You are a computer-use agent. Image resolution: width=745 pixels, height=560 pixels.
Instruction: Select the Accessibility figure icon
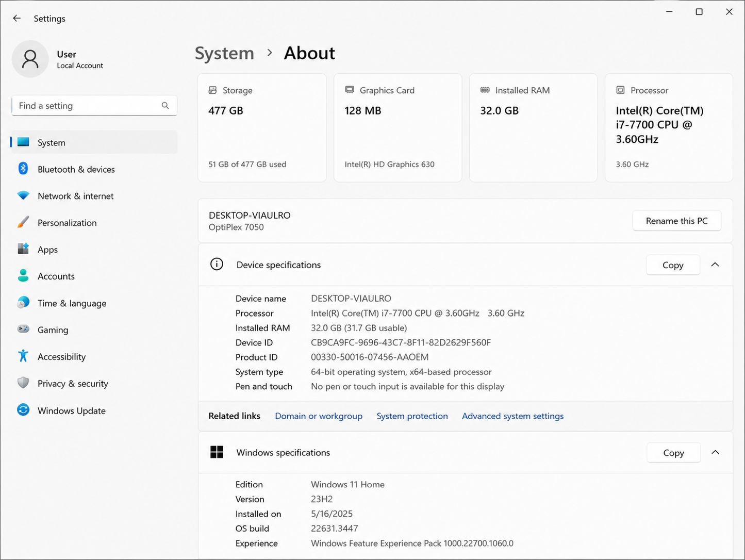23,356
